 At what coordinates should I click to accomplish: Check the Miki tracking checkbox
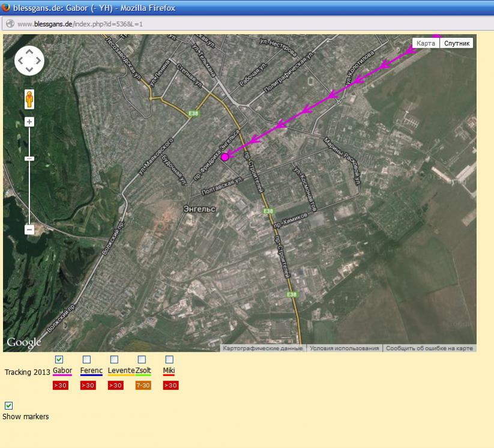click(x=169, y=360)
